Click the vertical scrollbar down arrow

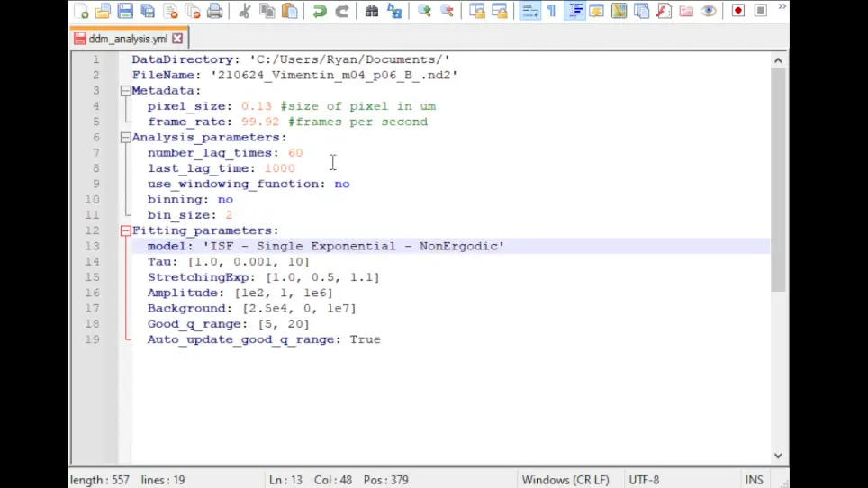click(x=778, y=456)
